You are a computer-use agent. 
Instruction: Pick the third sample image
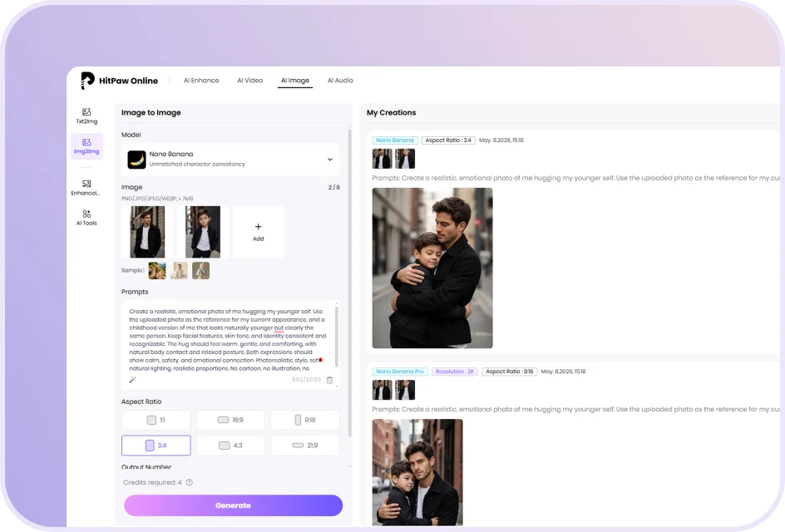point(200,271)
